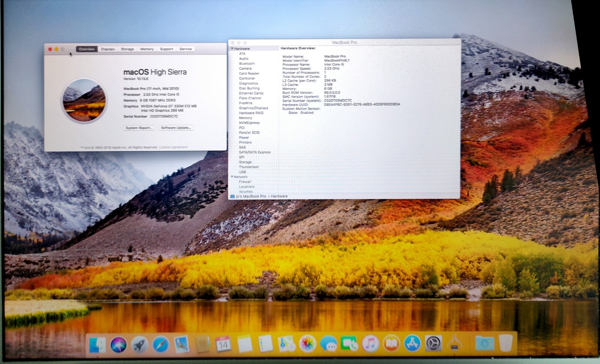The width and height of the screenshot is (600, 364).
Task: Click the Software Update button
Action: 176,128
